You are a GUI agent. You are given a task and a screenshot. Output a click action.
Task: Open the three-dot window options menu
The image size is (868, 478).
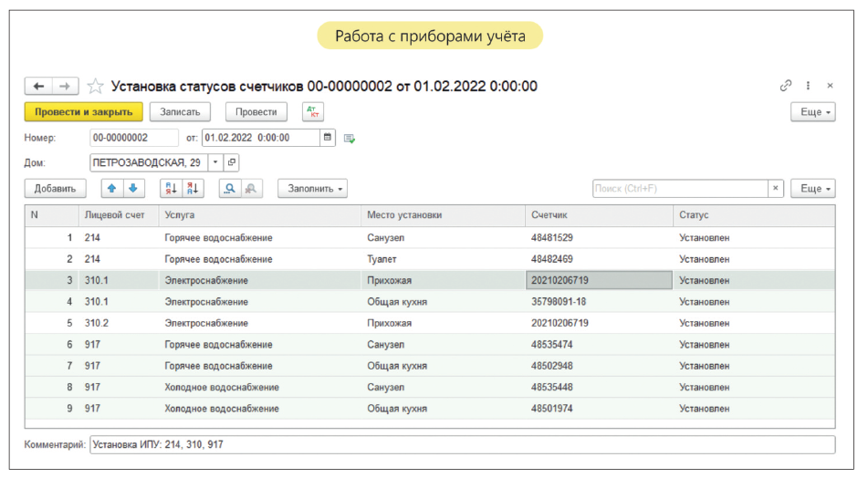pyautogui.click(x=808, y=85)
